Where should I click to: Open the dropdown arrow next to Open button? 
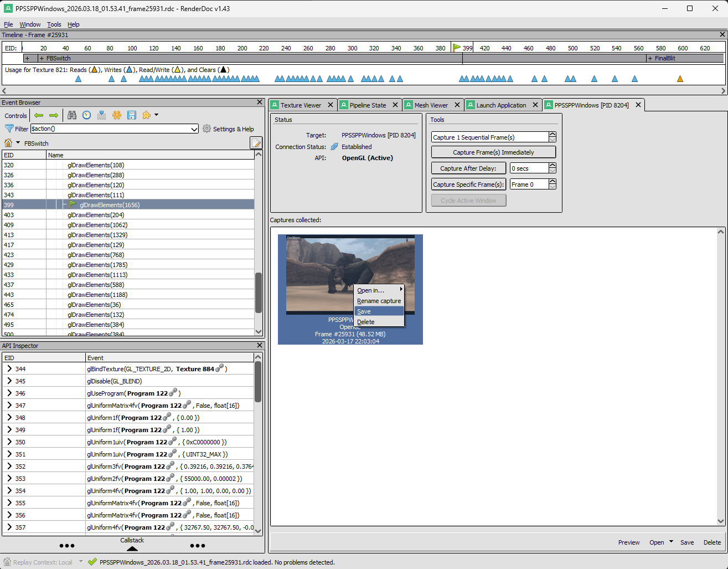click(672, 542)
